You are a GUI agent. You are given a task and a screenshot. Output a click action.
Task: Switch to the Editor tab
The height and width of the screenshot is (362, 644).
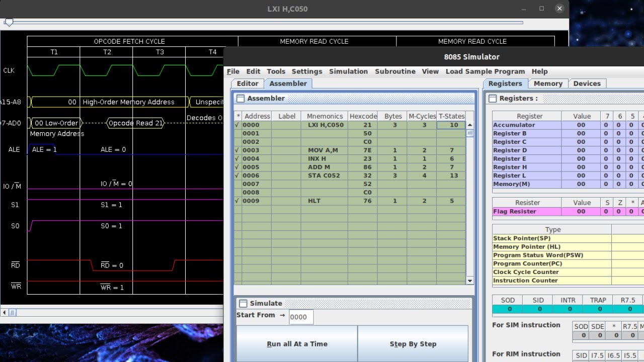[x=248, y=83]
